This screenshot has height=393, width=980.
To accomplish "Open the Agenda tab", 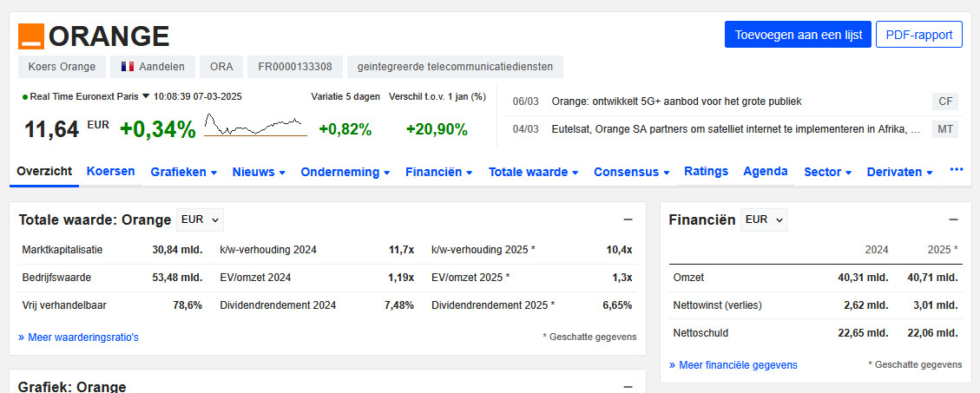I will pyautogui.click(x=765, y=171).
